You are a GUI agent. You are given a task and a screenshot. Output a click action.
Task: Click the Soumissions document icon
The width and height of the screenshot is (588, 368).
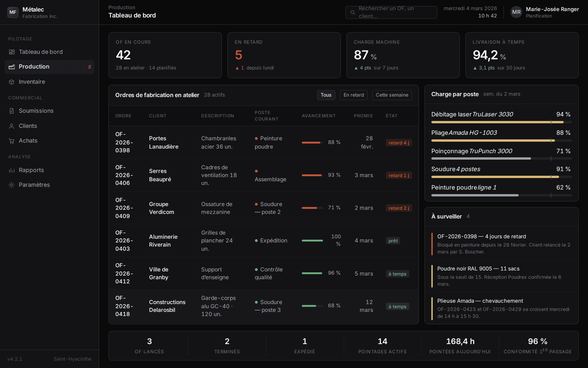(x=12, y=111)
